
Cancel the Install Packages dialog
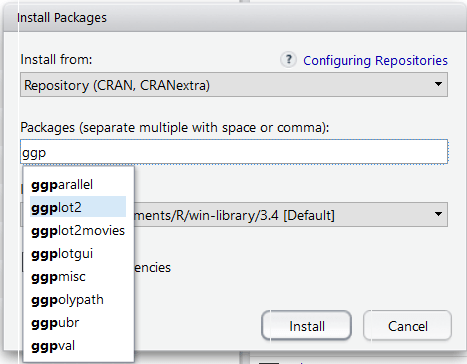tap(407, 326)
